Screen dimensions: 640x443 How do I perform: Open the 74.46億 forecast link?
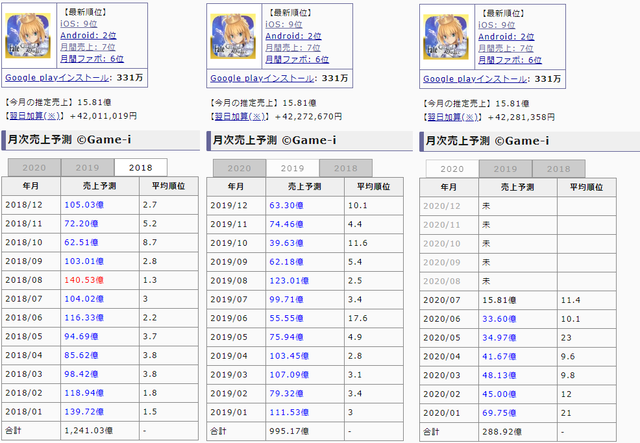pos(286,225)
